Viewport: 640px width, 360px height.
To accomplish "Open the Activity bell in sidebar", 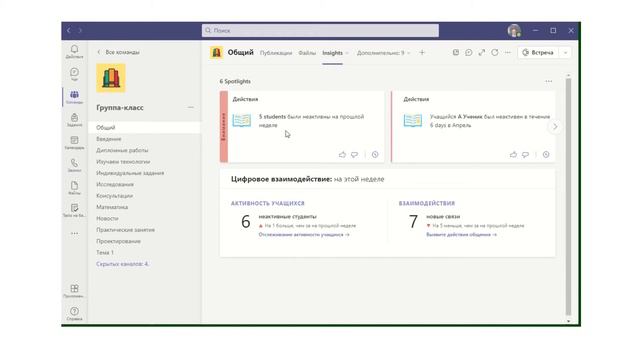I will coord(74,51).
